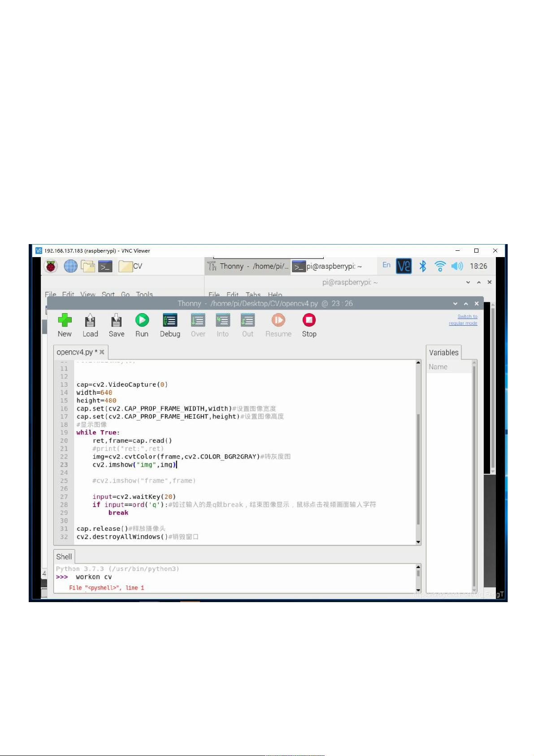The image size is (534, 756).
Task: Click the clock showing 18:26
Action: click(478, 266)
